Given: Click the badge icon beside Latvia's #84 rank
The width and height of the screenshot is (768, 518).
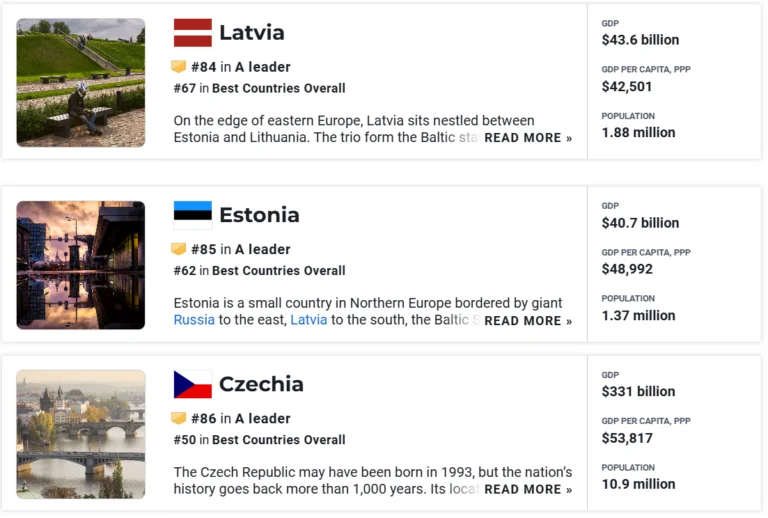Looking at the screenshot, I should [179, 67].
